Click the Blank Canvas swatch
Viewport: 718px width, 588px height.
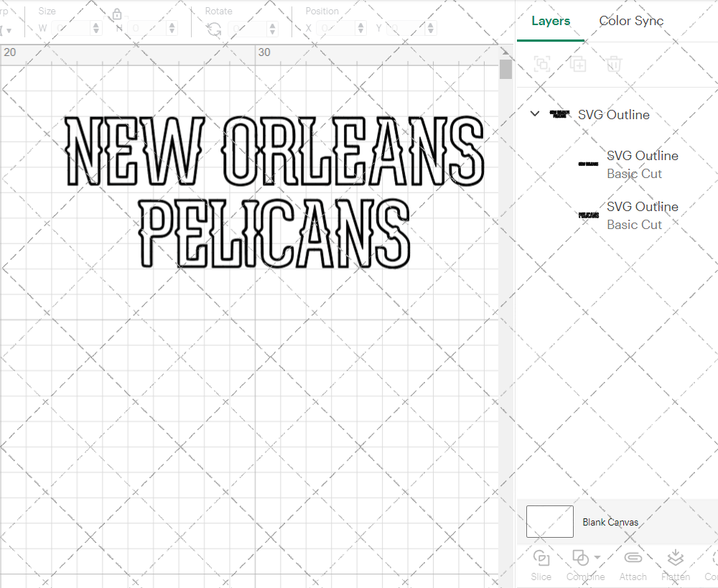(549, 522)
